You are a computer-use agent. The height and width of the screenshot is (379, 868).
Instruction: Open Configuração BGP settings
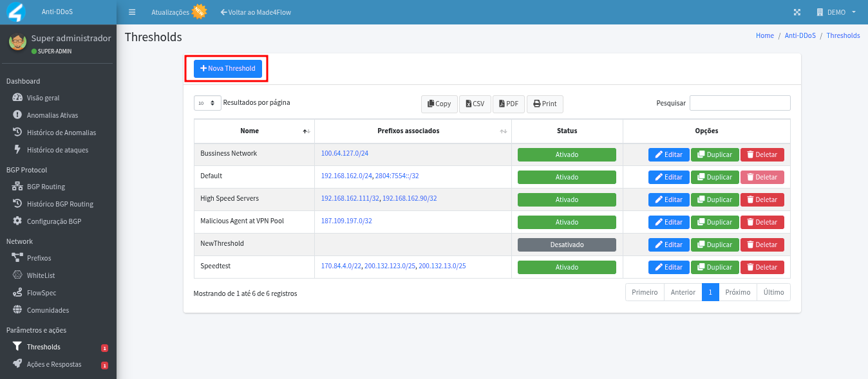[x=53, y=221]
